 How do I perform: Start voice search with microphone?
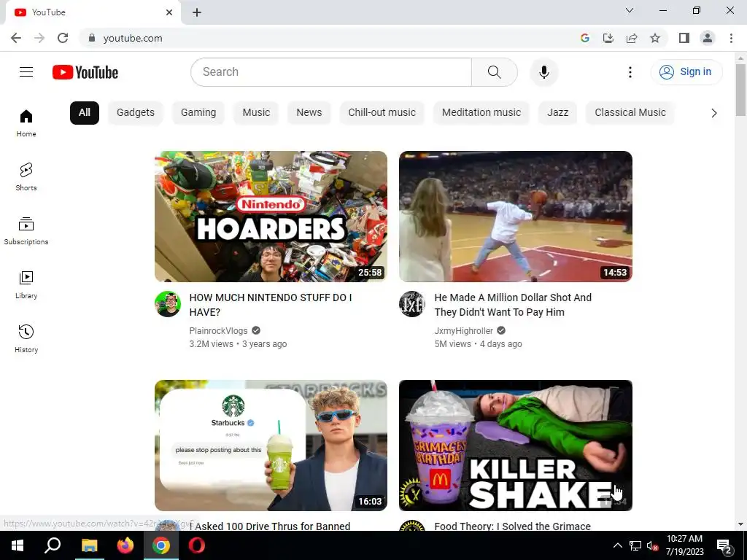point(544,72)
